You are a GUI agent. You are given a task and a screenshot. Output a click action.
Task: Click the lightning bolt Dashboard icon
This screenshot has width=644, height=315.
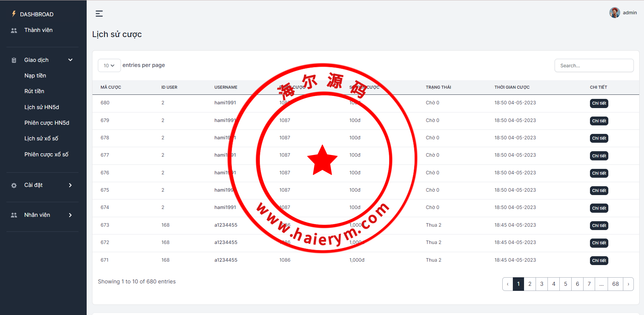(x=14, y=14)
